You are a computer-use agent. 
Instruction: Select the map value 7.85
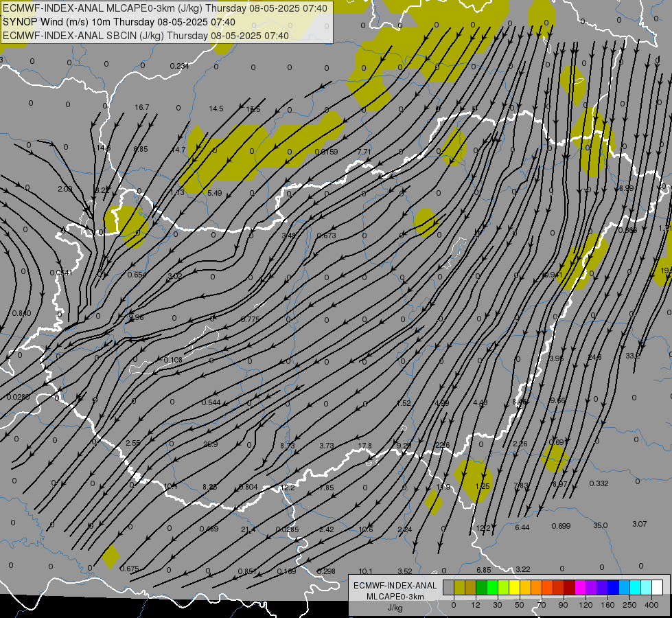(x=327, y=488)
